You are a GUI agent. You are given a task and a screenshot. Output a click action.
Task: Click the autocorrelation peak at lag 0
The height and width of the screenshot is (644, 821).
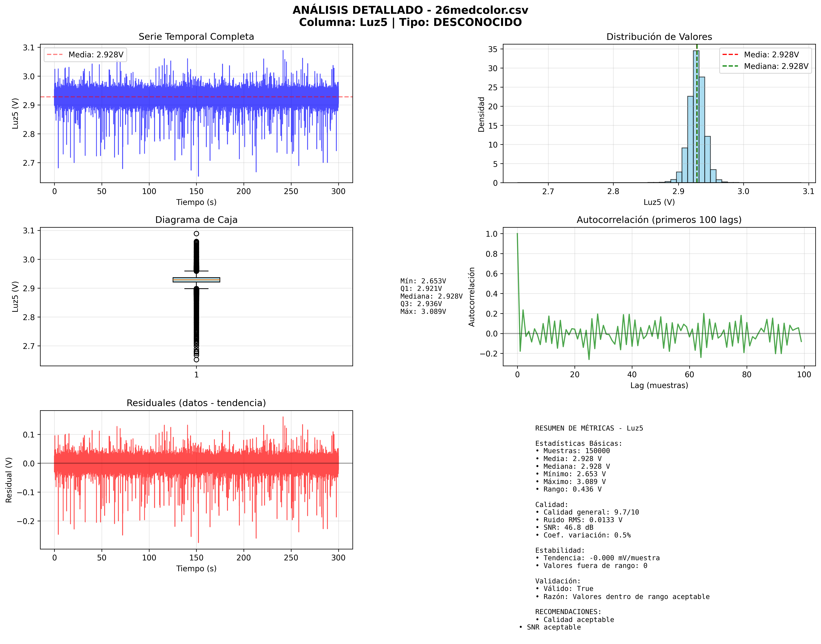pos(517,234)
